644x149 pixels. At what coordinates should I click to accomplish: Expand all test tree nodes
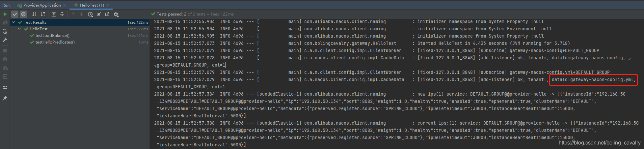(54, 14)
